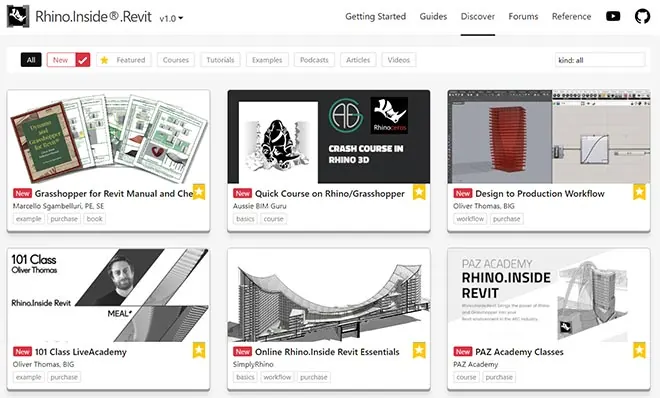Toggle the Videos filter
This screenshot has width=660, height=398.
(x=399, y=60)
